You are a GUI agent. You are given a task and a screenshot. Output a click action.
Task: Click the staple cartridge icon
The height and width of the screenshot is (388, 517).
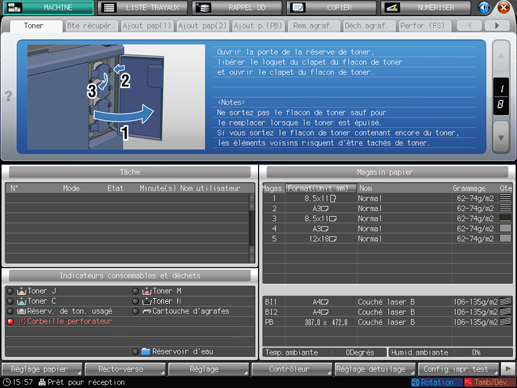pyautogui.click(x=147, y=311)
